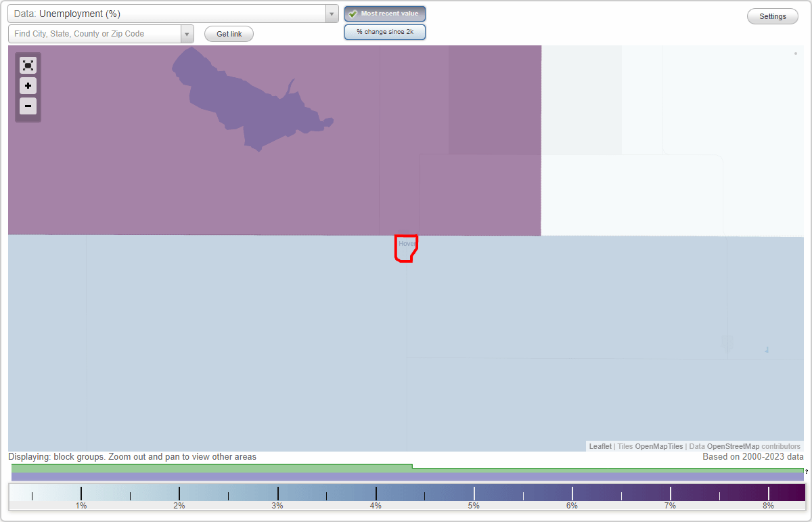Click the 7% mark on color legend
The height and width of the screenshot is (522, 812).
[670, 506]
